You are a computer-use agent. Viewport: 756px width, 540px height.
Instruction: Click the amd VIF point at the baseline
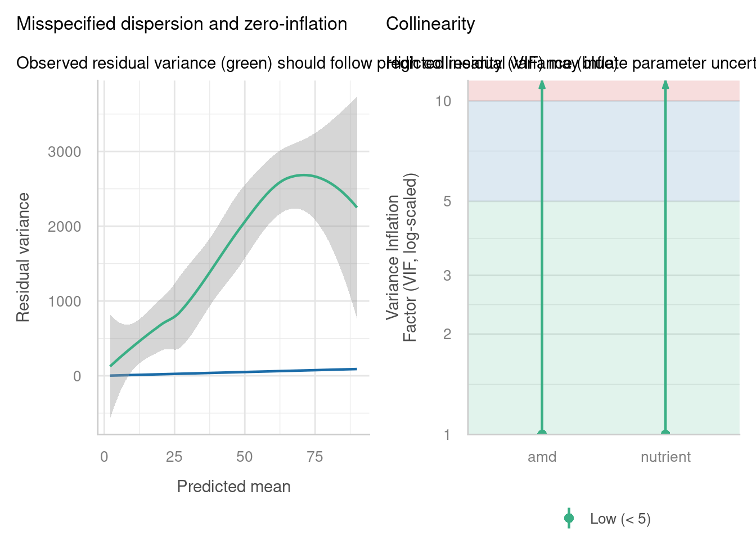click(542, 434)
